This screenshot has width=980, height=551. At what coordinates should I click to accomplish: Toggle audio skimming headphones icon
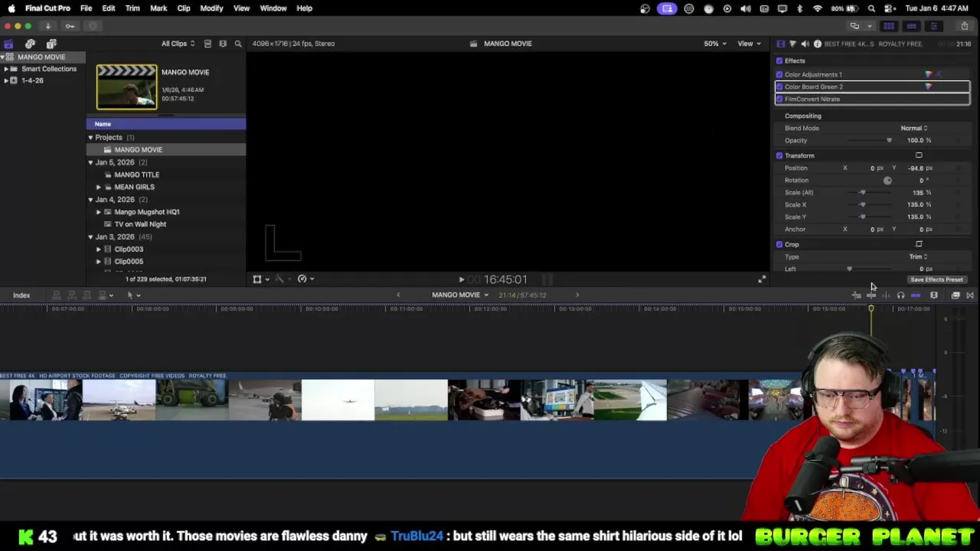tap(900, 295)
